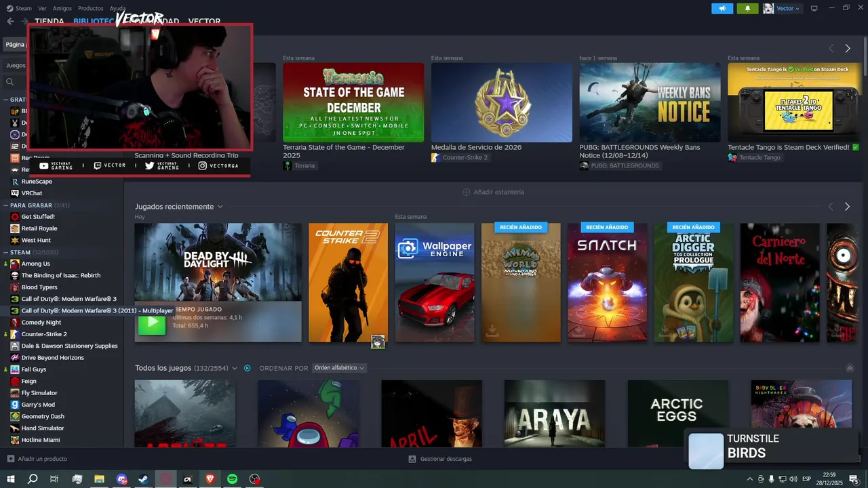Open Tentacle Tango Steam Deck Verified news
The image size is (868, 488).
793,102
